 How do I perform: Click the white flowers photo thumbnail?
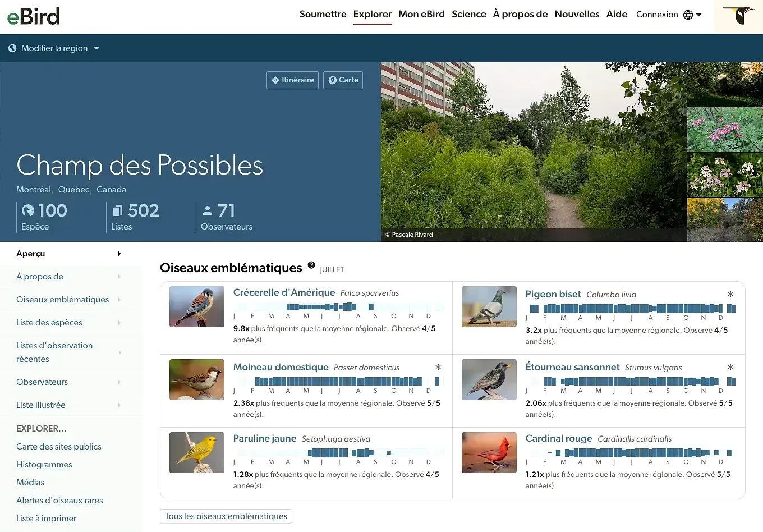pos(725,175)
